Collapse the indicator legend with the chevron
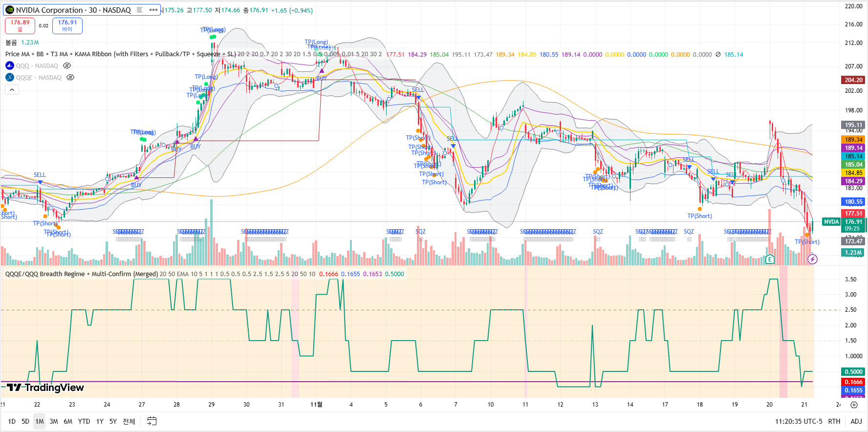Image resolution: width=868 pixels, height=432 pixels. (12, 89)
